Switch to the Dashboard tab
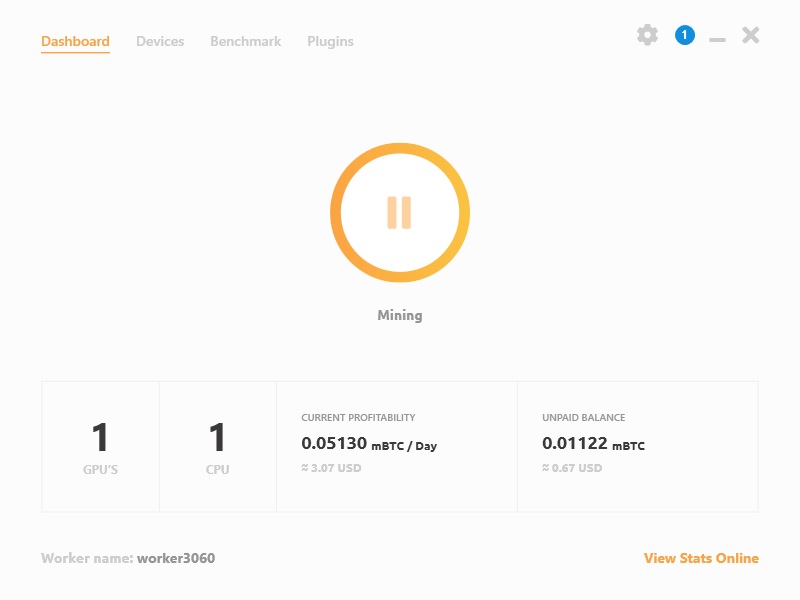 [x=75, y=41]
